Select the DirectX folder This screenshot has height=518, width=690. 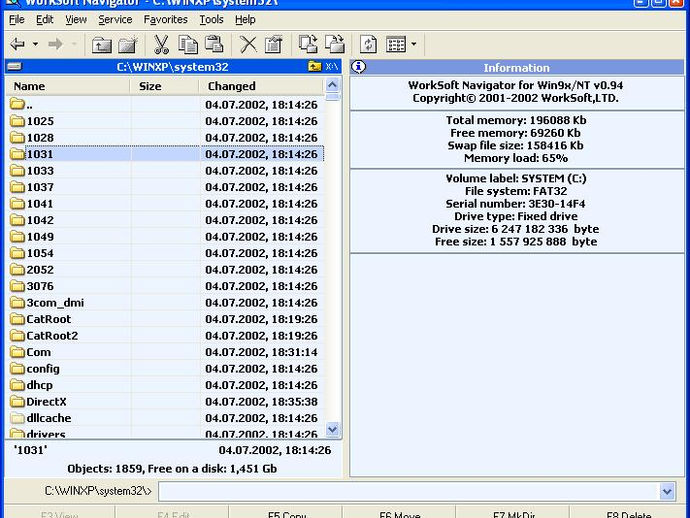(x=165, y=402)
